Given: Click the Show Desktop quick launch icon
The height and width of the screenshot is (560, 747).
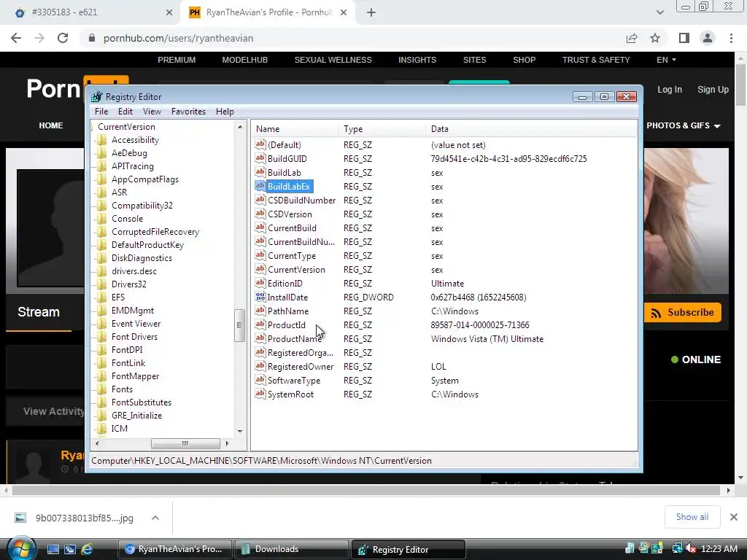Looking at the screenshot, I should click(x=53, y=549).
